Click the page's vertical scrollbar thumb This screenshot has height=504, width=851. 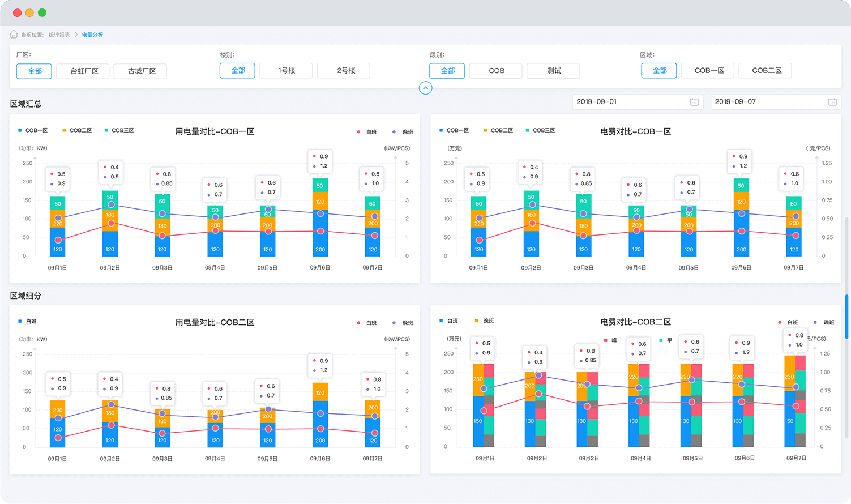847,317
